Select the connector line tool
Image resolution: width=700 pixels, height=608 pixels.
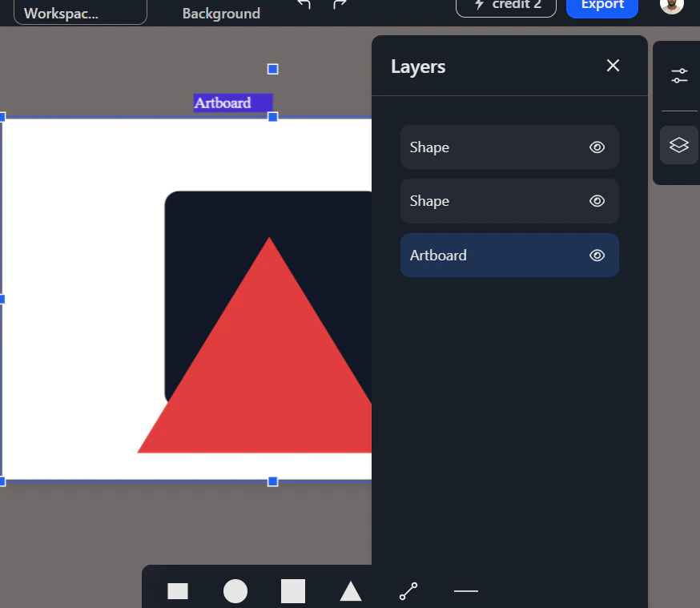click(408, 591)
